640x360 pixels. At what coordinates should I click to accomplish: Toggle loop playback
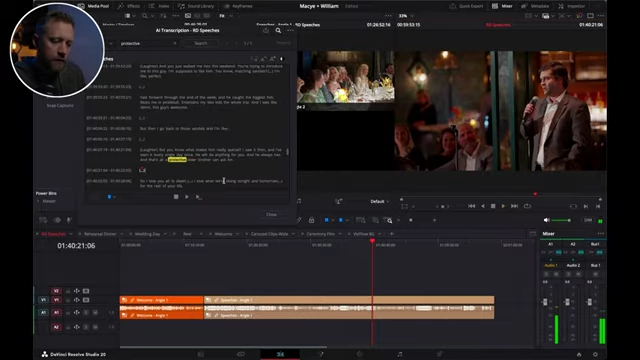click(527, 206)
